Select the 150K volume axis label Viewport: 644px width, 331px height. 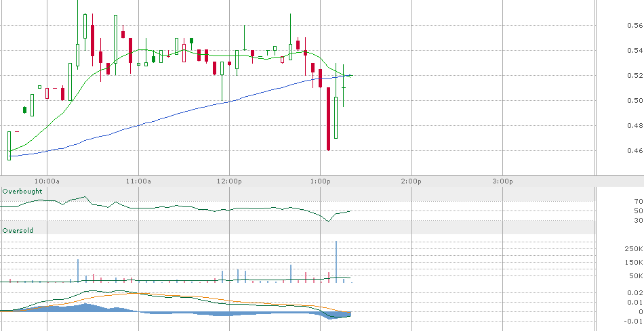coord(635,263)
